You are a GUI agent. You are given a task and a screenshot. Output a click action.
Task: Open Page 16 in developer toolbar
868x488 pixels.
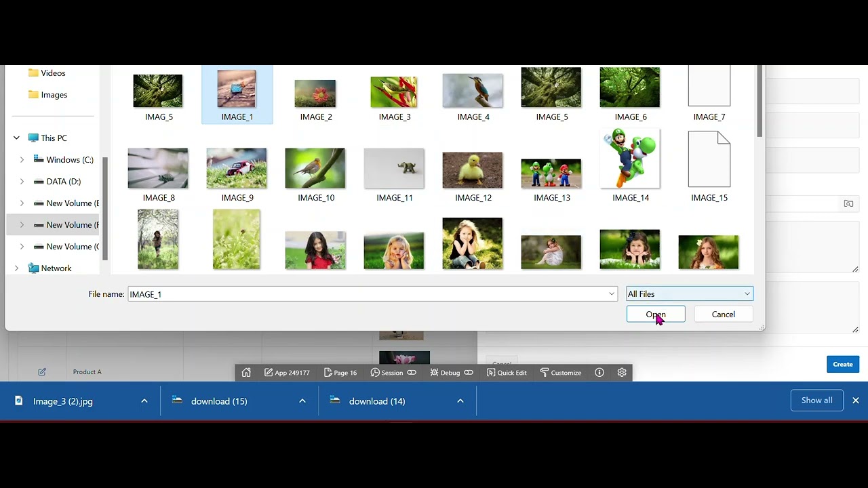tap(340, 373)
